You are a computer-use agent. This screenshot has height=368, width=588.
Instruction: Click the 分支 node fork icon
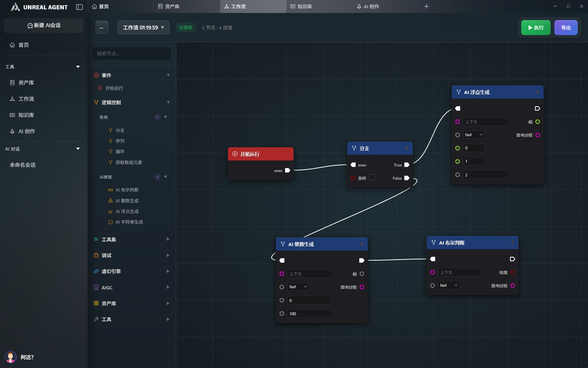click(x=354, y=148)
